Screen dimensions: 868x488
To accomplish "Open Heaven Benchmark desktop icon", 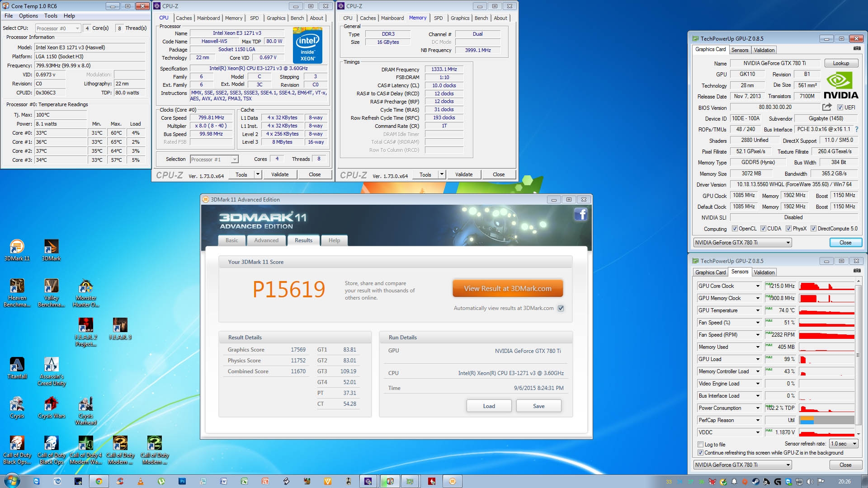I will coord(17,293).
